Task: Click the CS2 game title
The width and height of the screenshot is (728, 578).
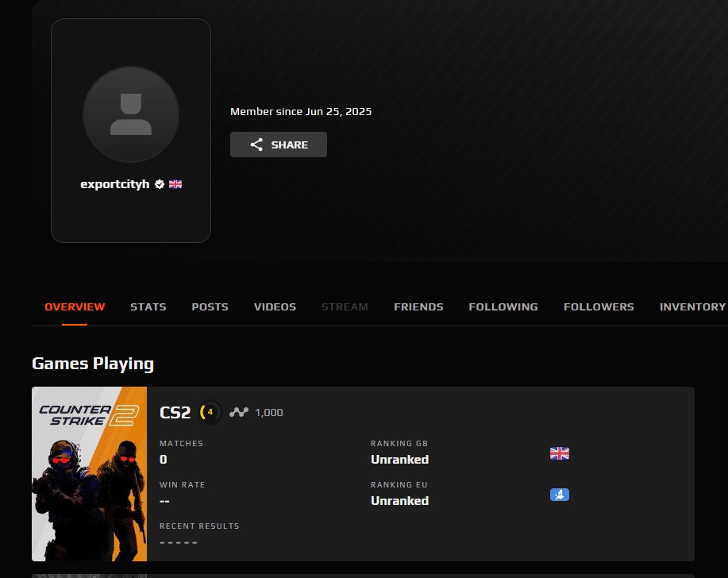Action: pos(175,412)
